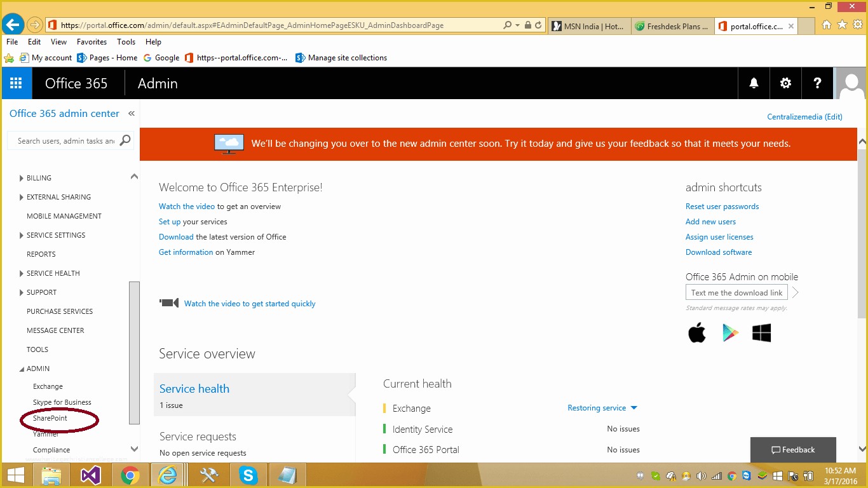Expand the SERVICE HEALTH section
Screen dimensions: 868x488
(22, 273)
